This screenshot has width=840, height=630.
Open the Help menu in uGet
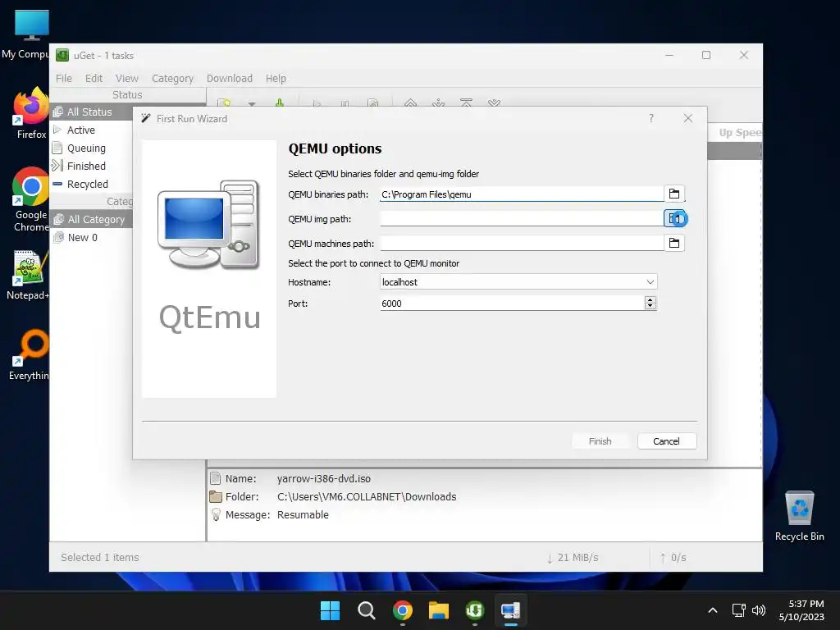(x=276, y=78)
